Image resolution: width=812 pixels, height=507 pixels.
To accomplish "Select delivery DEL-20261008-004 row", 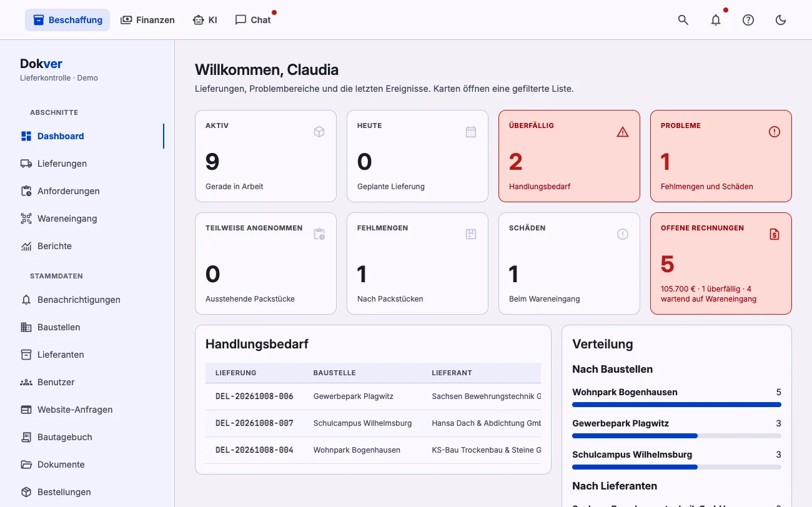I will [x=373, y=450].
